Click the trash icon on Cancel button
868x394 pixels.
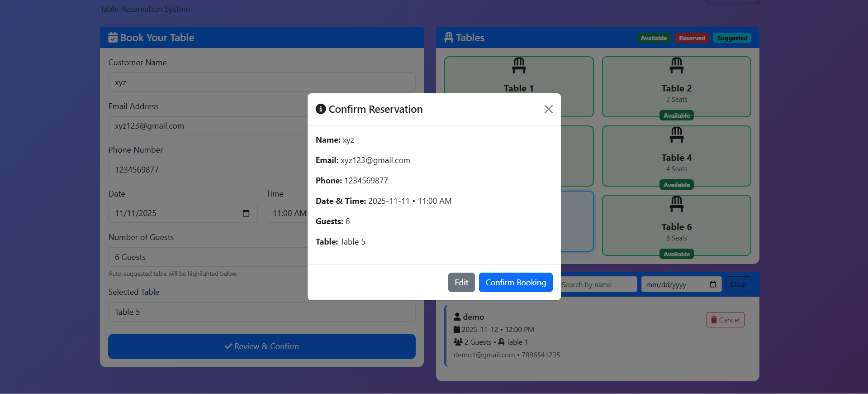pyautogui.click(x=714, y=320)
